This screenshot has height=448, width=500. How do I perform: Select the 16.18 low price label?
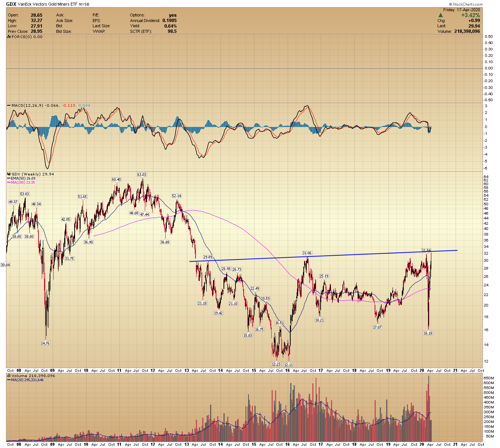point(428,333)
